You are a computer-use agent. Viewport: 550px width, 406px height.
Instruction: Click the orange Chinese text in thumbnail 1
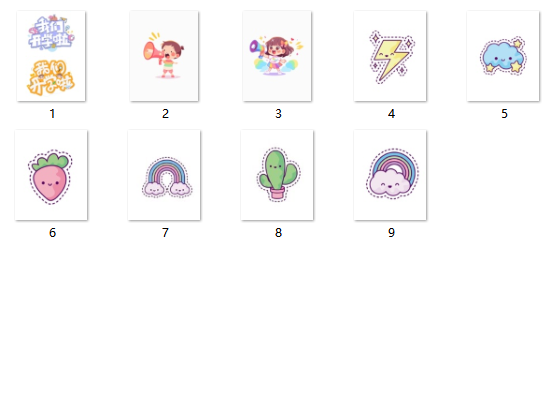point(51,78)
